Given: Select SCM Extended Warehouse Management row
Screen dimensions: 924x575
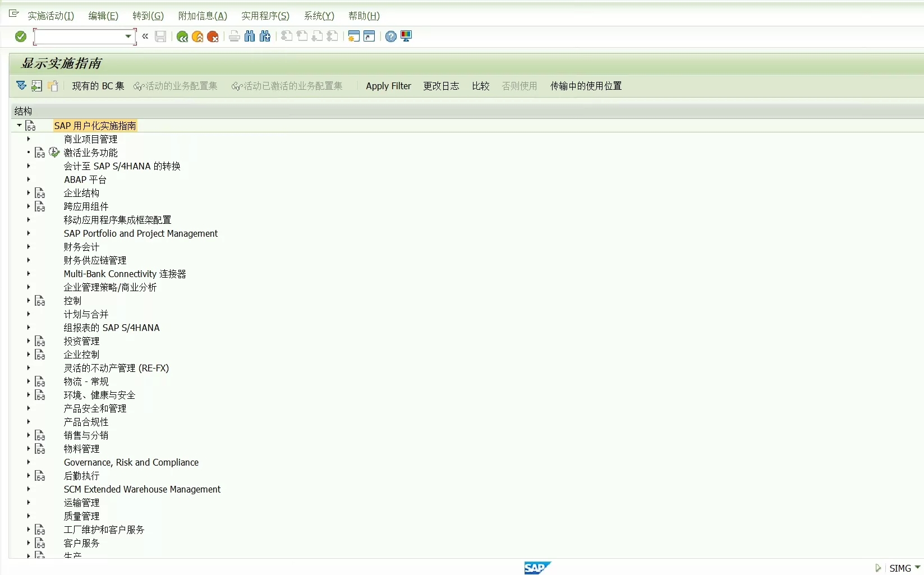Looking at the screenshot, I should (142, 489).
